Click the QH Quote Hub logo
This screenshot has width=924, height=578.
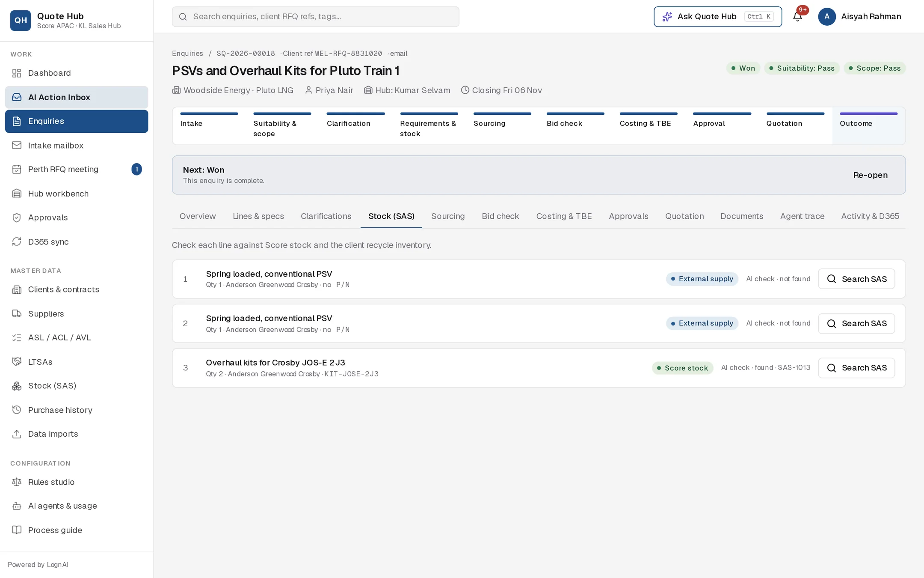21,21
